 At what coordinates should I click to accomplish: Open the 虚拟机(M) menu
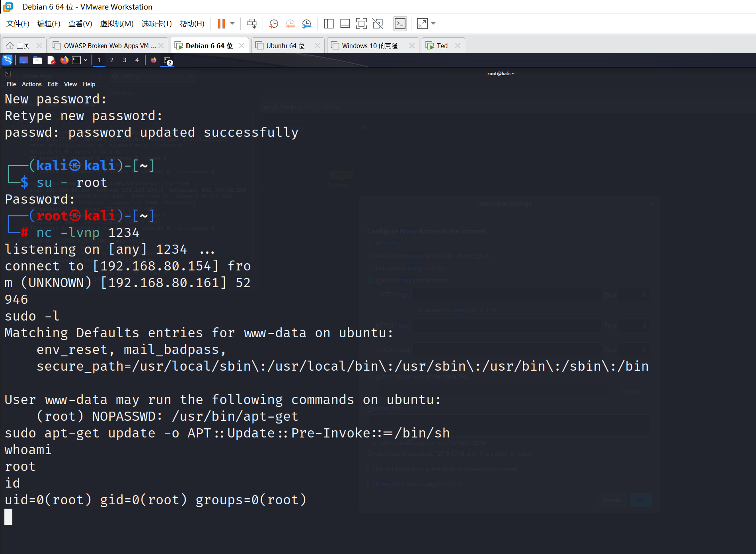tap(117, 23)
